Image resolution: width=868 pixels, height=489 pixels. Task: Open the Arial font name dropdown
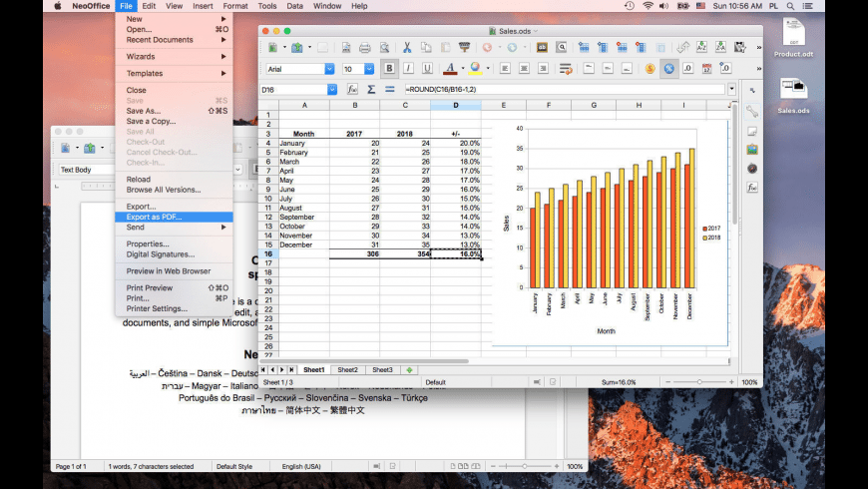tap(329, 69)
